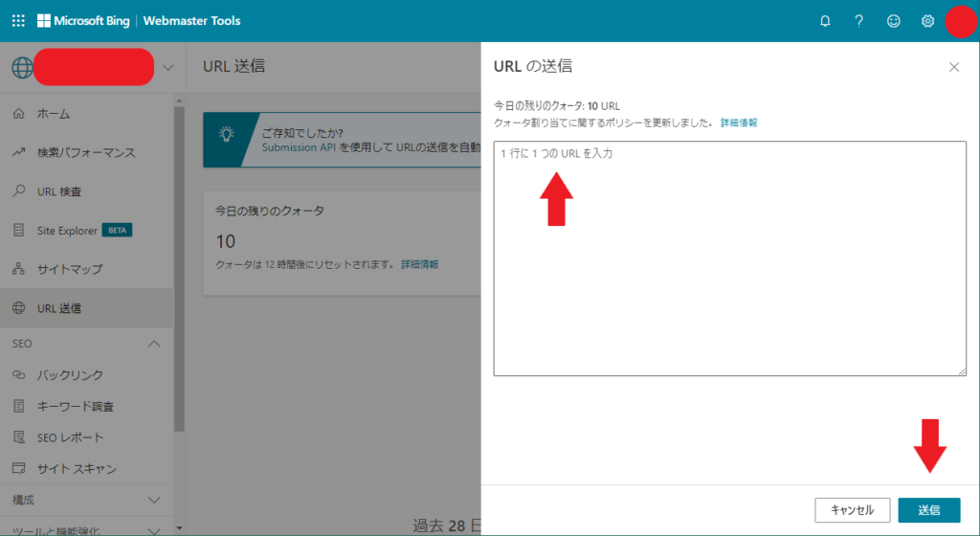Image resolution: width=980 pixels, height=536 pixels.
Task: Click the キャンセル button
Action: click(x=853, y=510)
